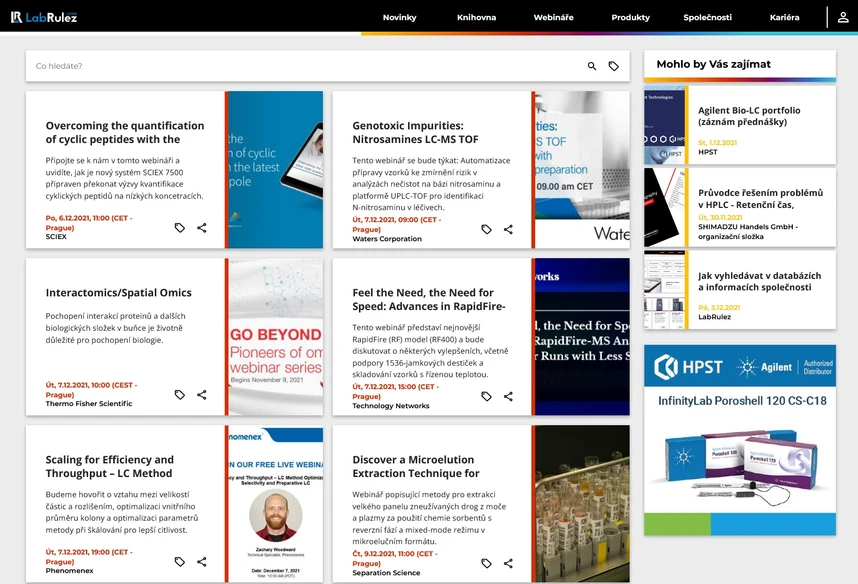
Task: Share the Genotoxic Impurities webinar
Action: (508, 229)
